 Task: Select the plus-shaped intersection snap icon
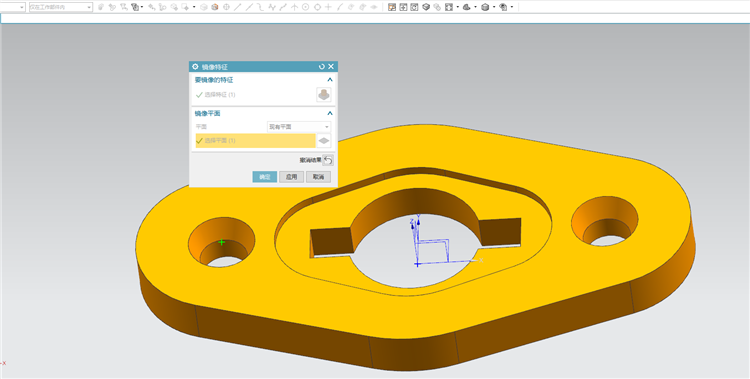point(328,7)
